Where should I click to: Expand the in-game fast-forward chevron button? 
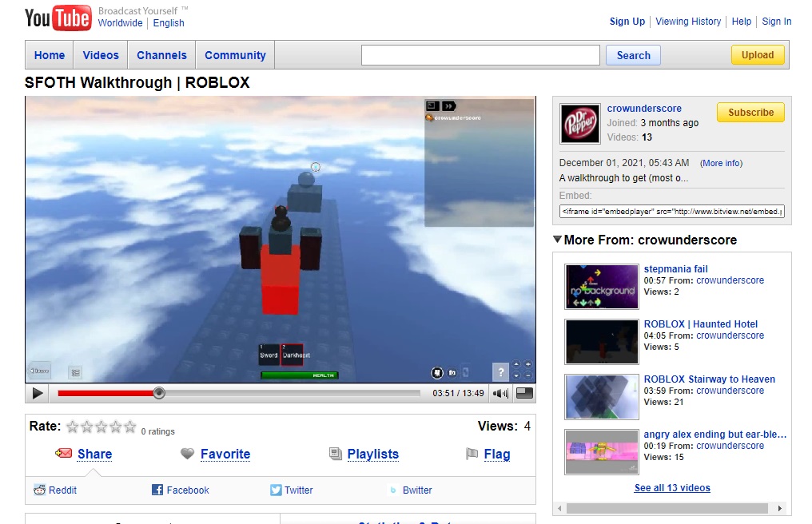(449, 105)
